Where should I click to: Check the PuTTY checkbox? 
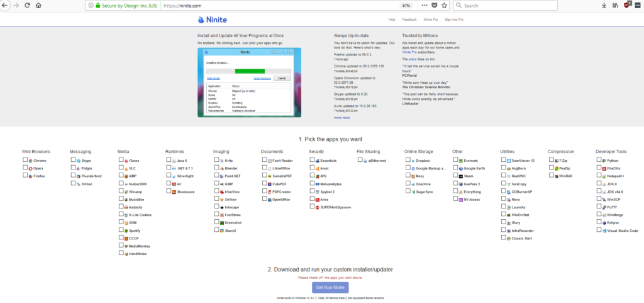(599, 207)
